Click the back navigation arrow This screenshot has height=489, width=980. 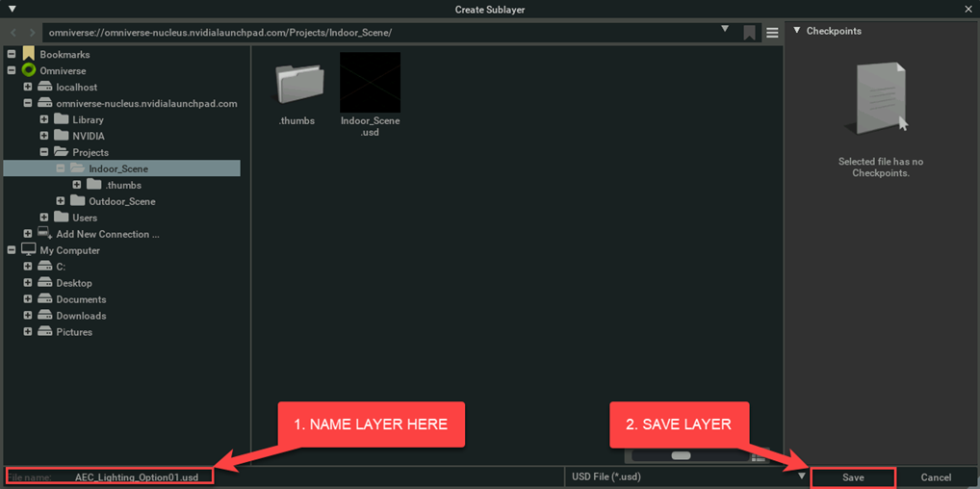pos(13,33)
